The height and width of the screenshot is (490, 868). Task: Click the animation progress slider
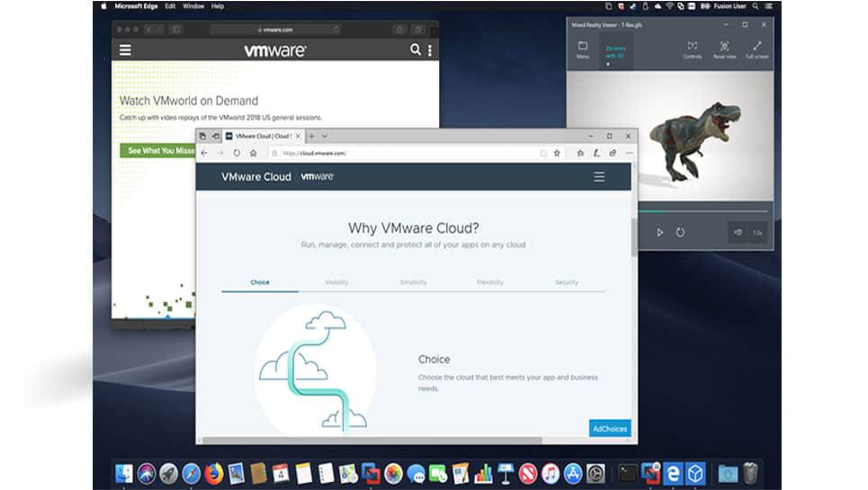703,211
